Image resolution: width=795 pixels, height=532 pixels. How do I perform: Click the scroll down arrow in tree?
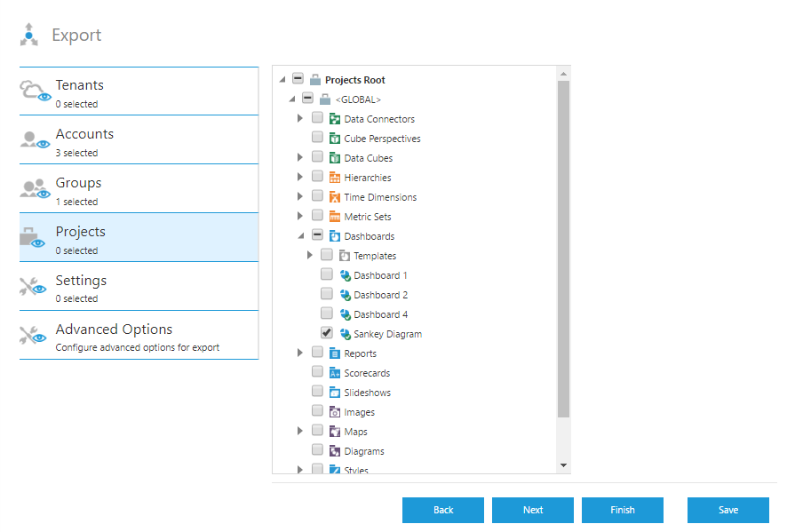(x=563, y=465)
